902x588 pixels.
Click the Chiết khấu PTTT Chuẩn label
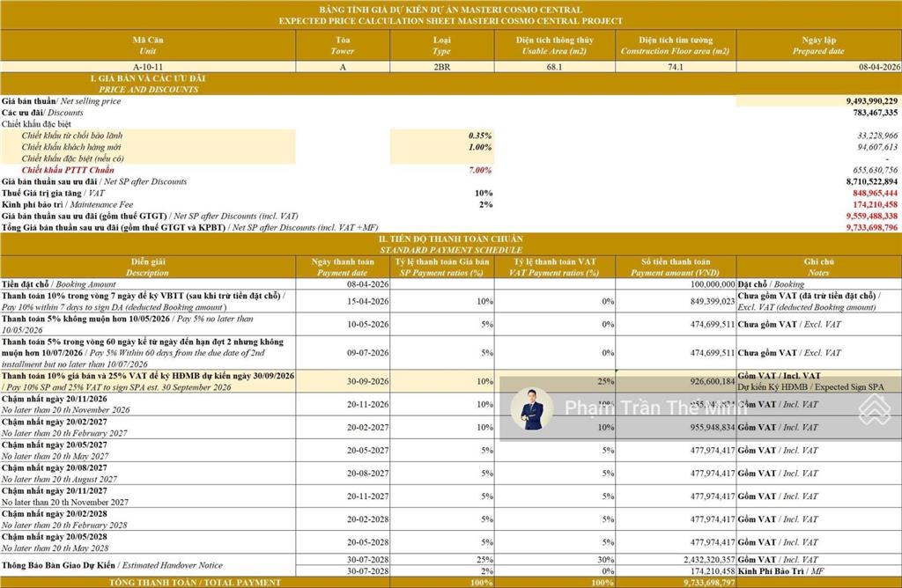click(68, 170)
